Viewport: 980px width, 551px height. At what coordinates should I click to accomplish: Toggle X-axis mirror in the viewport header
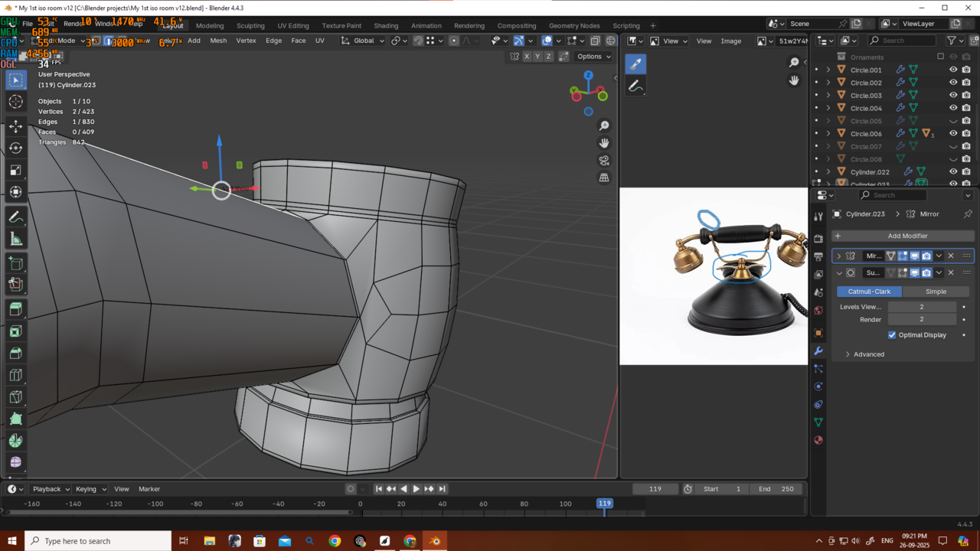[527, 57]
